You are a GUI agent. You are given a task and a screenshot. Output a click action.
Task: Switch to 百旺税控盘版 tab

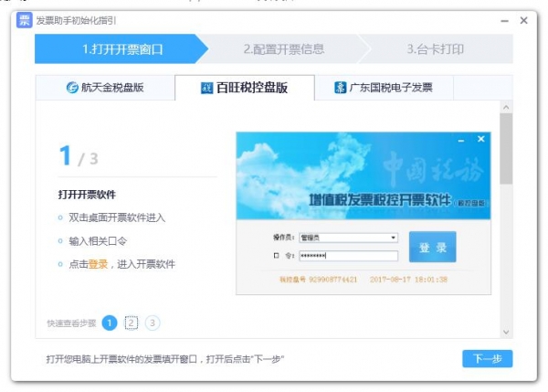245,88
